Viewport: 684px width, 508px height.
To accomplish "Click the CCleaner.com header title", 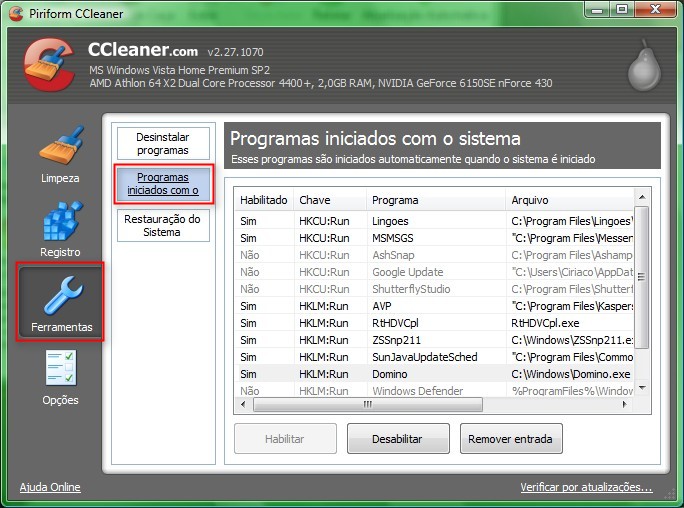I will pyautogui.click(x=143, y=50).
